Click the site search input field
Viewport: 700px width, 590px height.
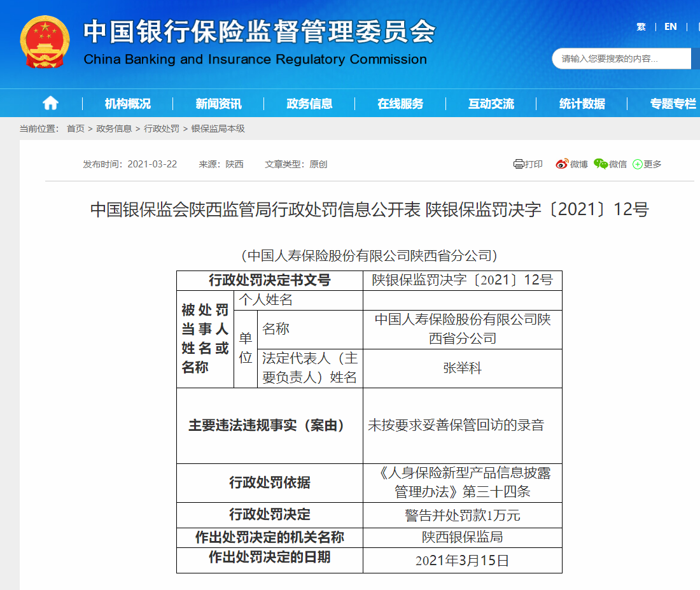coord(621,59)
